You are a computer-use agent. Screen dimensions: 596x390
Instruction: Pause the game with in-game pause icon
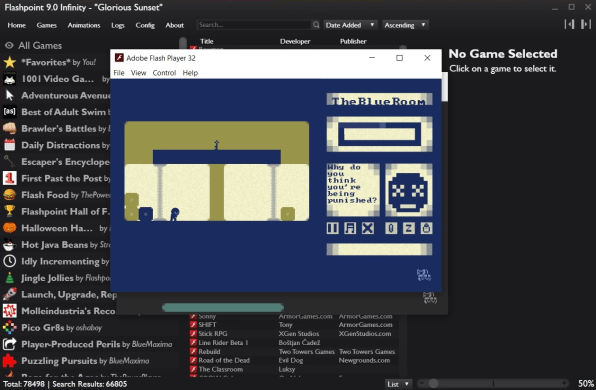(333, 228)
